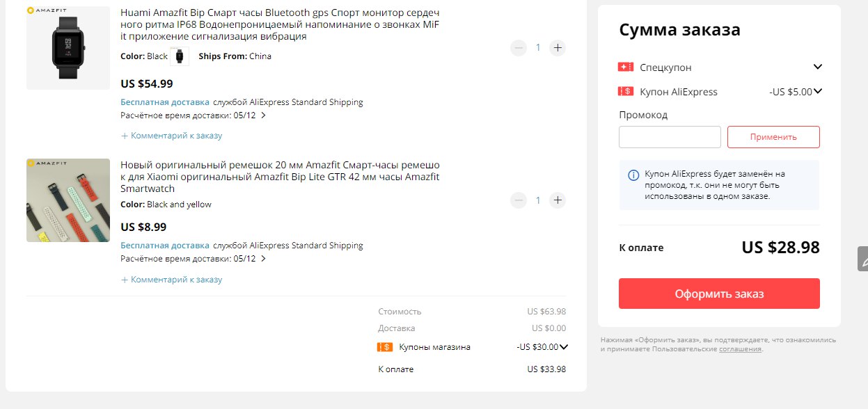Click the Доставка US $0.00 value
This screenshot has width=868, height=409.
pyautogui.click(x=549, y=328)
